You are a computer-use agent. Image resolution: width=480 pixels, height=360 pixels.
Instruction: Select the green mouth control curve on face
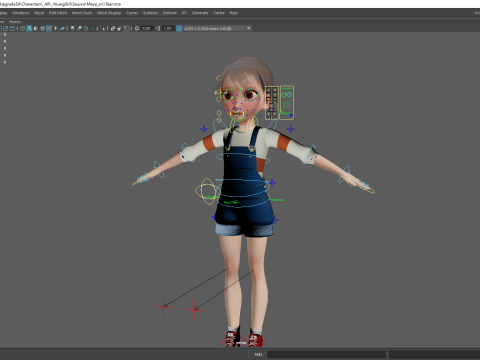click(x=237, y=115)
